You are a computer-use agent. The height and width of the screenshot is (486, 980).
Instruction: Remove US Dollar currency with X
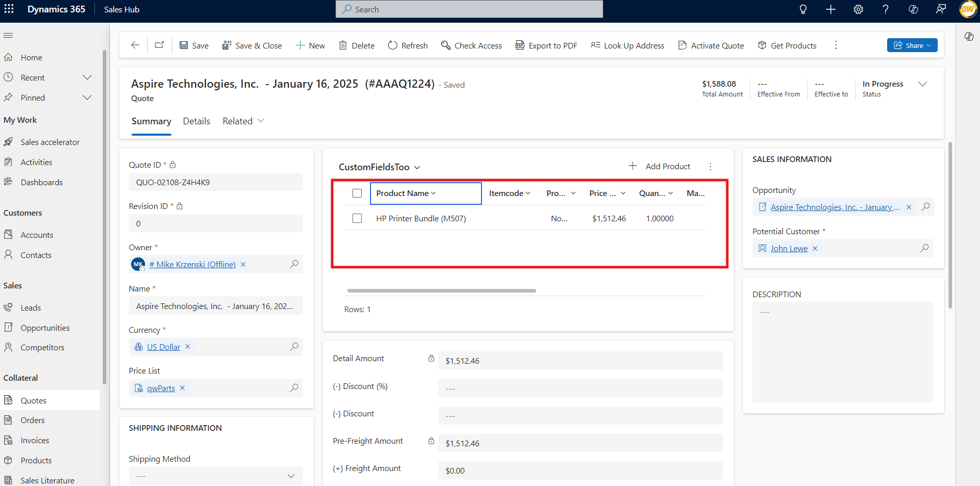188,347
